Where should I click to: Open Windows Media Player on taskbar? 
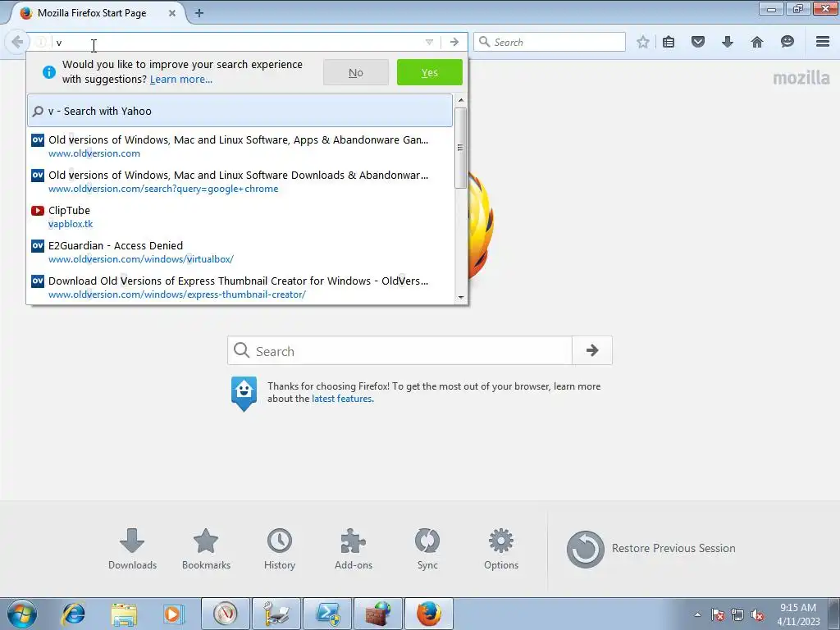pyautogui.click(x=174, y=614)
